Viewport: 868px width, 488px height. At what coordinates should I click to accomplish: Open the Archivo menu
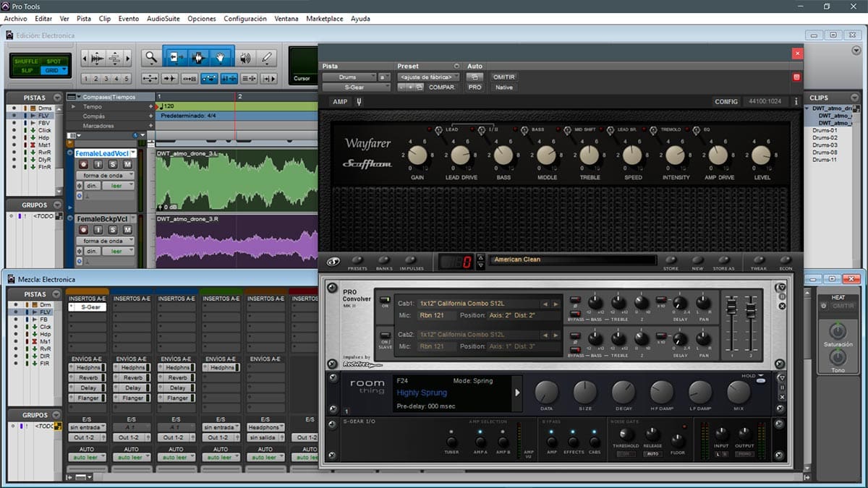point(15,18)
